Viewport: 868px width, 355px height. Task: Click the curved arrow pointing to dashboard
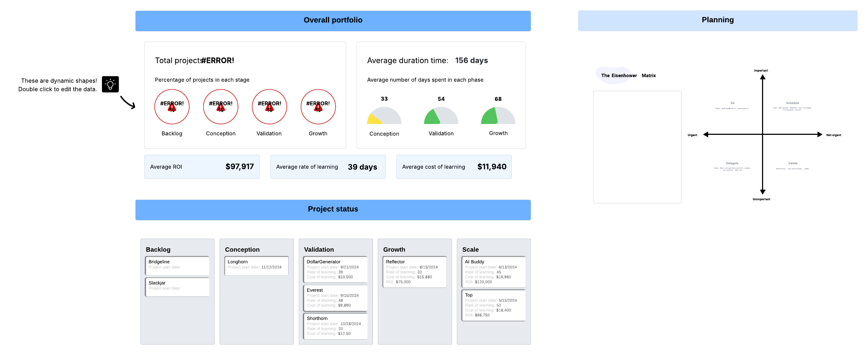click(128, 102)
